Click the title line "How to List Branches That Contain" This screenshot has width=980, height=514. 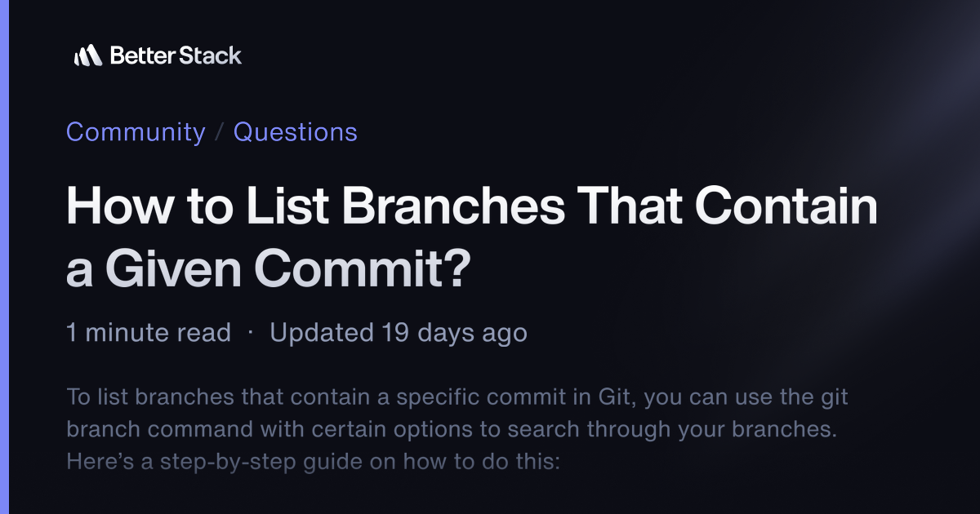472,207
